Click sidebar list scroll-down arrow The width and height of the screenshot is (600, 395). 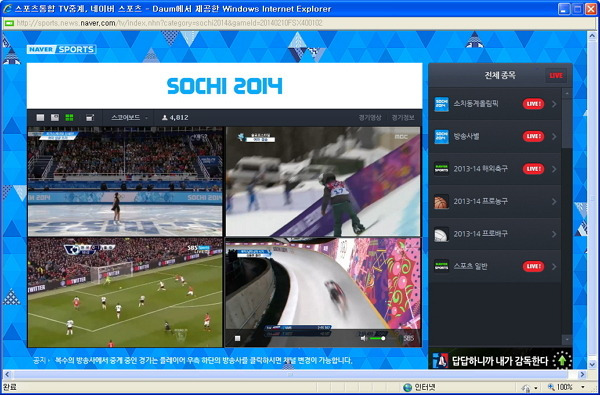click(567, 340)
